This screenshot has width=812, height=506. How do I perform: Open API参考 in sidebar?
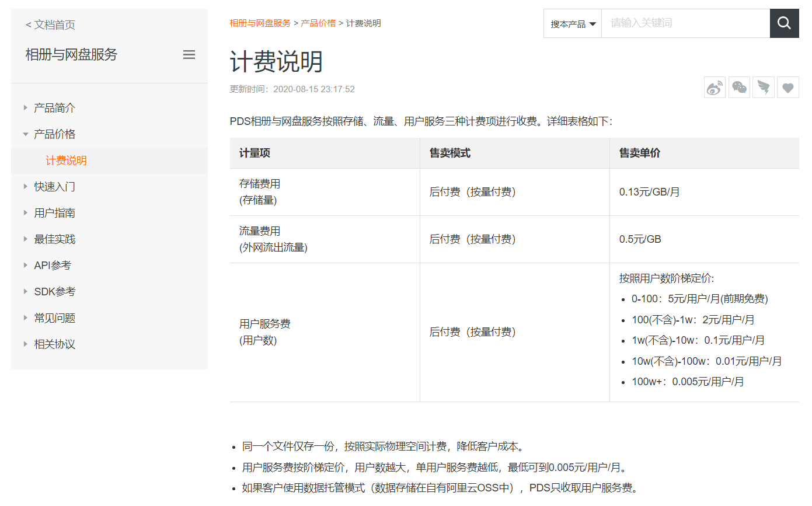(x=53, y=266)
